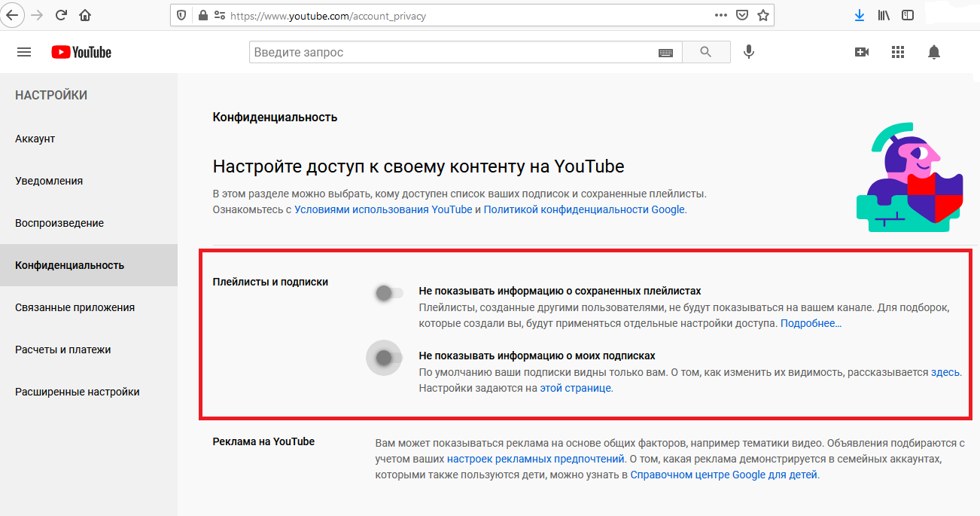Click the YouTube logo
The width and height of the screenshot is (980, 516).
pos(81,52)
